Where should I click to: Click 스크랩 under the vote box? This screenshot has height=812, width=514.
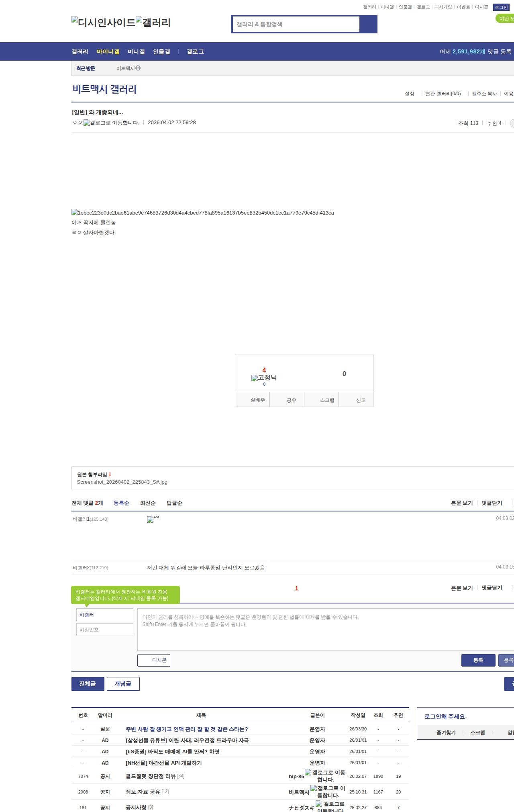(322, 400)
